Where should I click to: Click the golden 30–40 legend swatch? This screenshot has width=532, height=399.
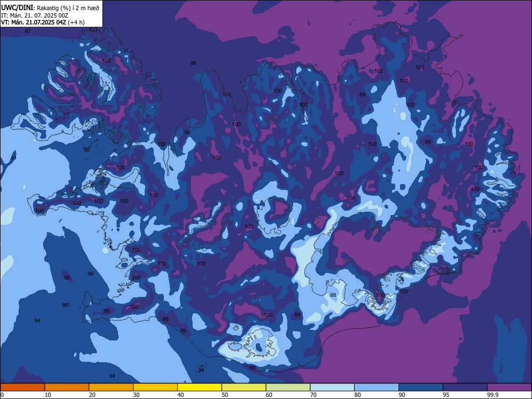(x=155, y=387)
